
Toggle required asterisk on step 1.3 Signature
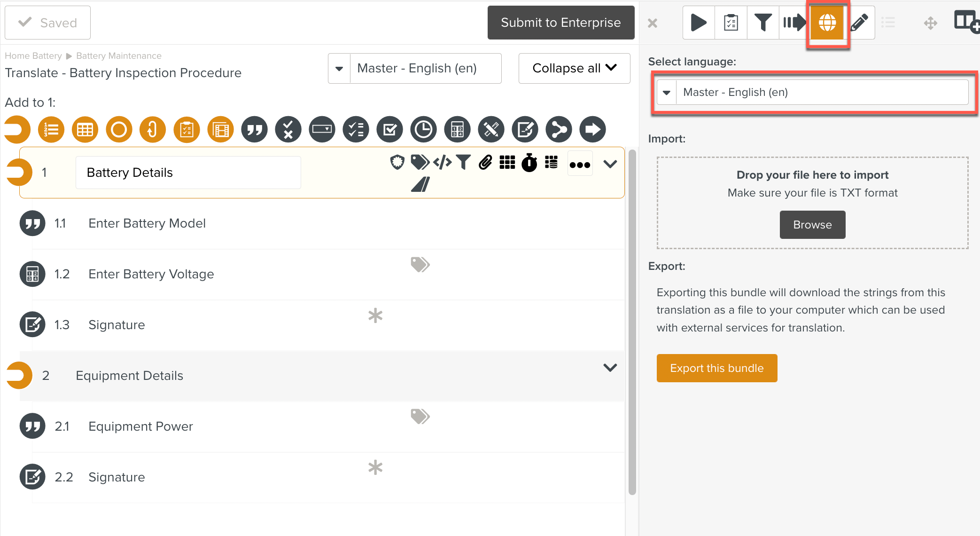click(375, 315)
